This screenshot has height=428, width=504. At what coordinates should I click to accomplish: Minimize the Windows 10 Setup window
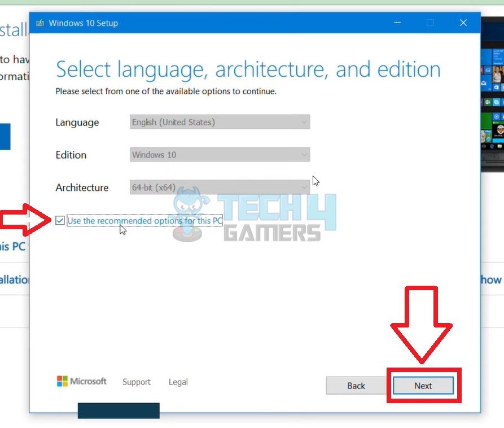pyautogui.click(x=397, y=23)
